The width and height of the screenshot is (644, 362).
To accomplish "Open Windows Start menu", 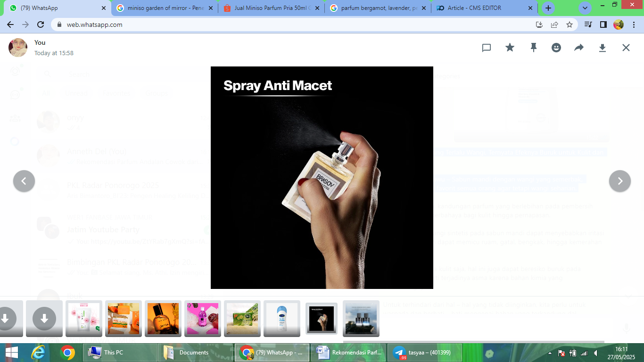I will pos(11,353).
